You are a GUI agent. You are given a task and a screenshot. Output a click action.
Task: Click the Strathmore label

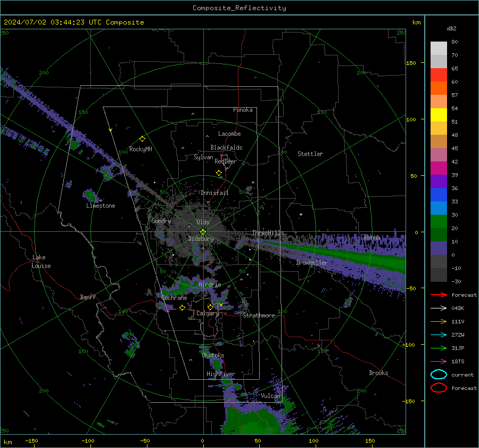[259, 315]
